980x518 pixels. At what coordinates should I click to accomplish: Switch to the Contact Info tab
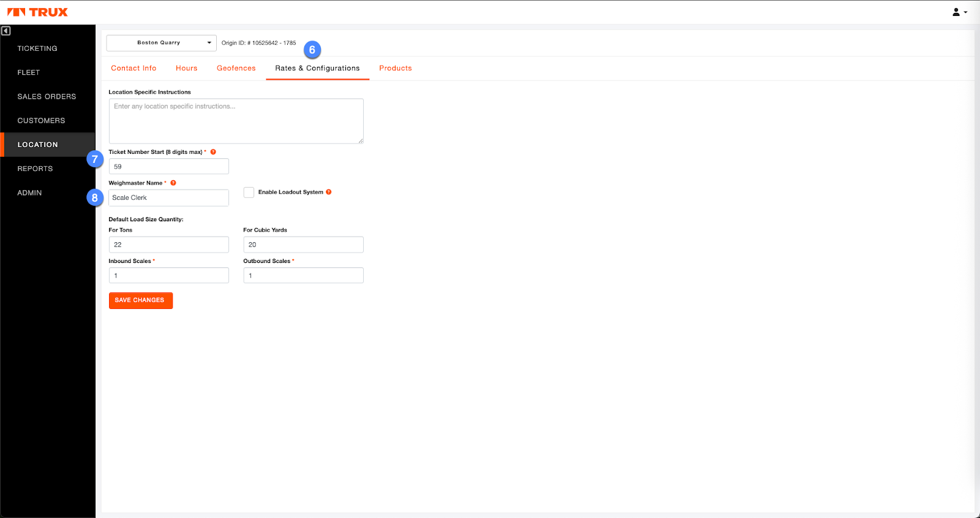click(x=134, y=68)
